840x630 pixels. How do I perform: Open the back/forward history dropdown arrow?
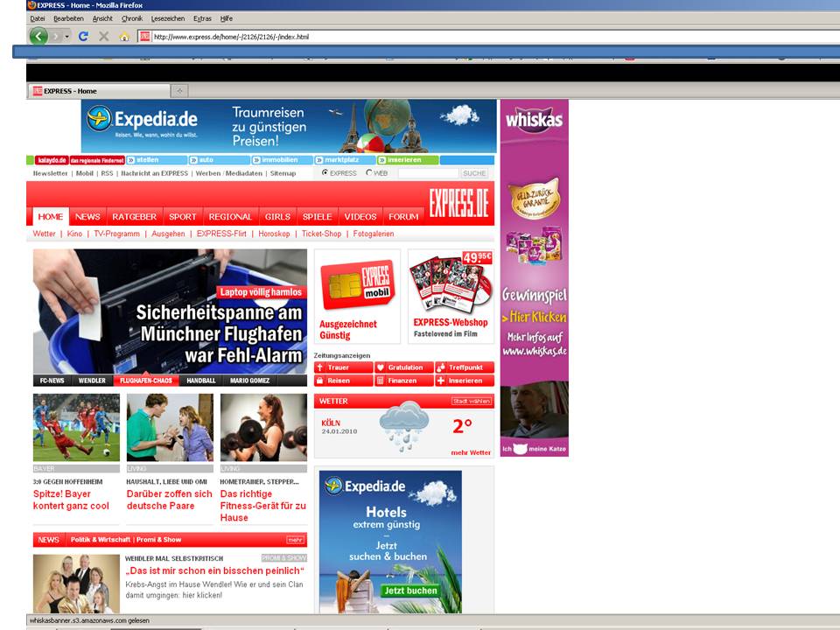tap(67, 37)
